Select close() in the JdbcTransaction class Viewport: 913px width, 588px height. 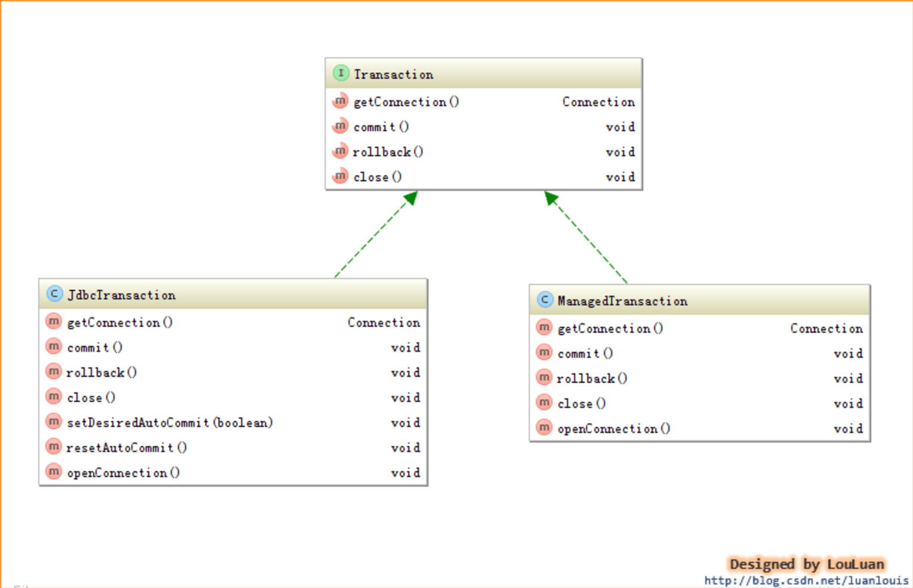tap(91, 398)
